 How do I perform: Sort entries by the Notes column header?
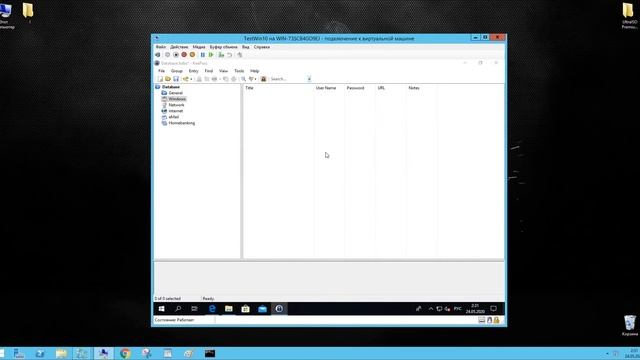tap(422, 88)
